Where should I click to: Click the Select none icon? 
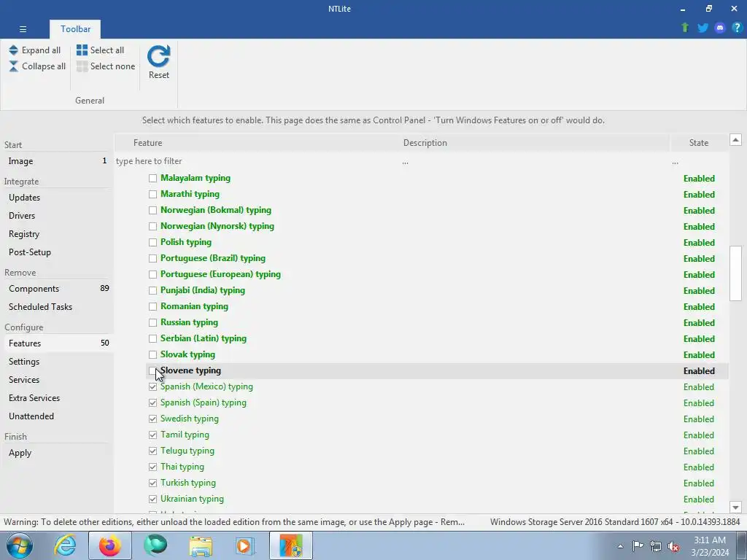coord(82,66)
